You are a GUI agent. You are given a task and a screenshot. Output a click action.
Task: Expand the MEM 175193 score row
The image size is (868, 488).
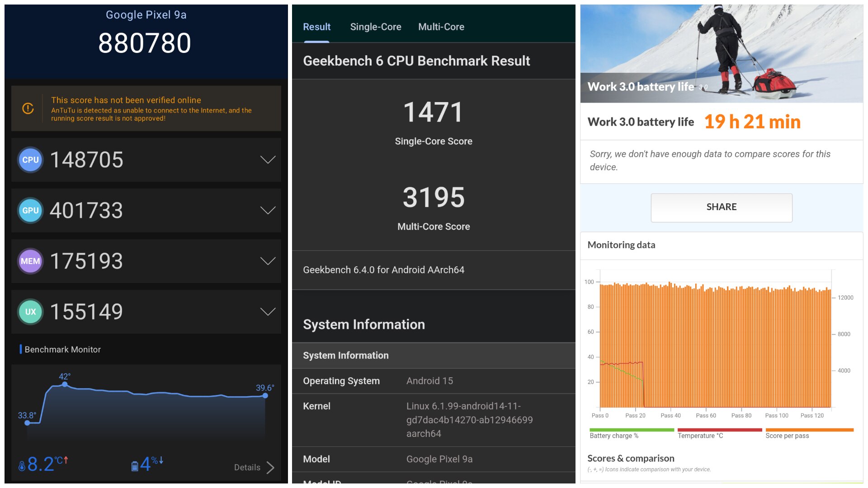pos(268,261)
